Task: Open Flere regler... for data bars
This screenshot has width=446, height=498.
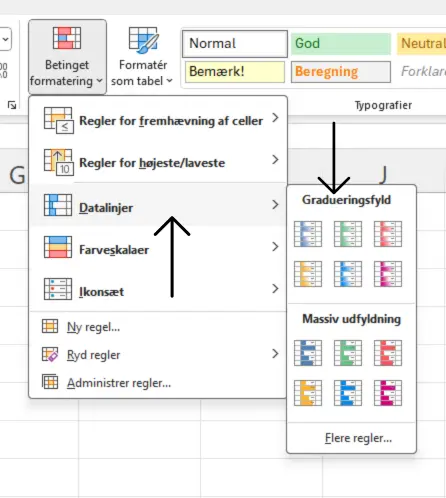Action: tap(352, 438)
